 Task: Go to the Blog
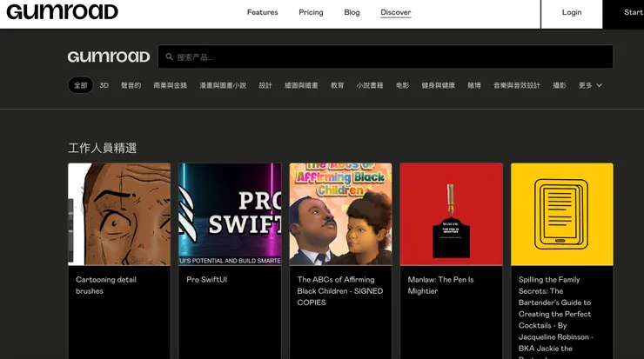tap(352, 12)
